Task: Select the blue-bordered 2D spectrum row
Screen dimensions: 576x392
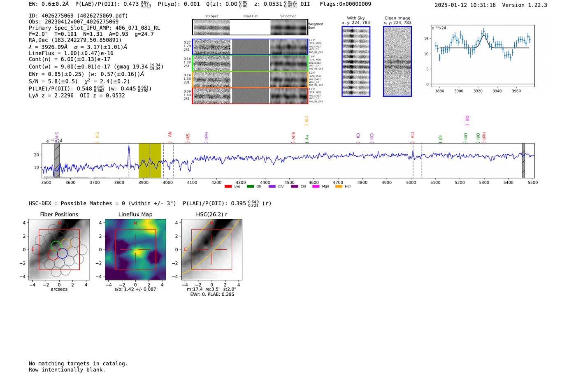Action: point(250,47)
